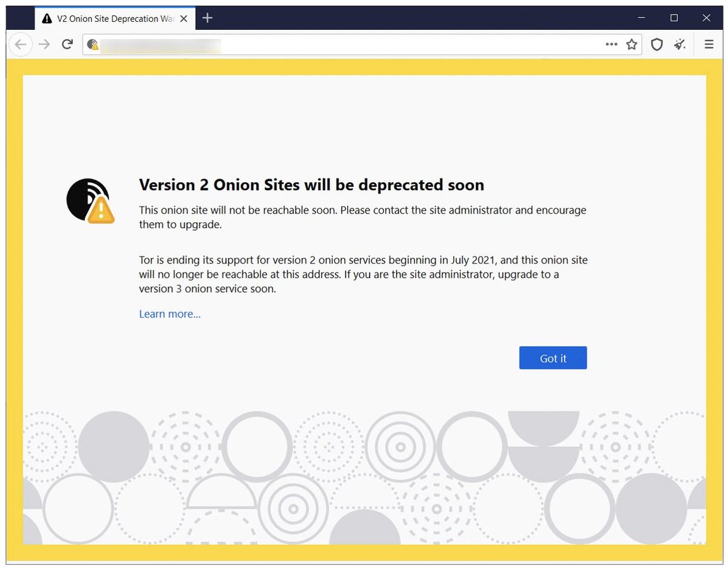This screenshot has width=728, height=567.
Task: Click the paragraph mentioning July 2021
Action: click(363, 274)
